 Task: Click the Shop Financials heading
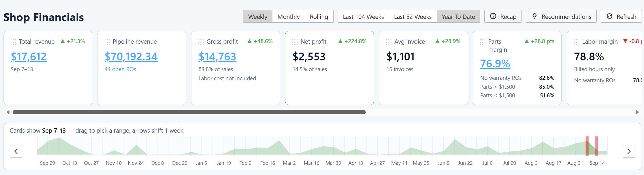click(44, 17)
